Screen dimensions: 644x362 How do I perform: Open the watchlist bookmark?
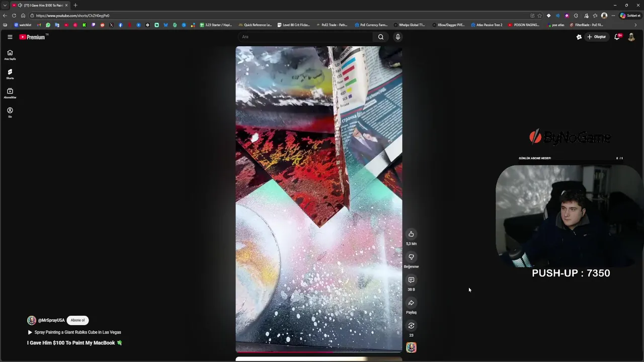[x=23, y=25]
